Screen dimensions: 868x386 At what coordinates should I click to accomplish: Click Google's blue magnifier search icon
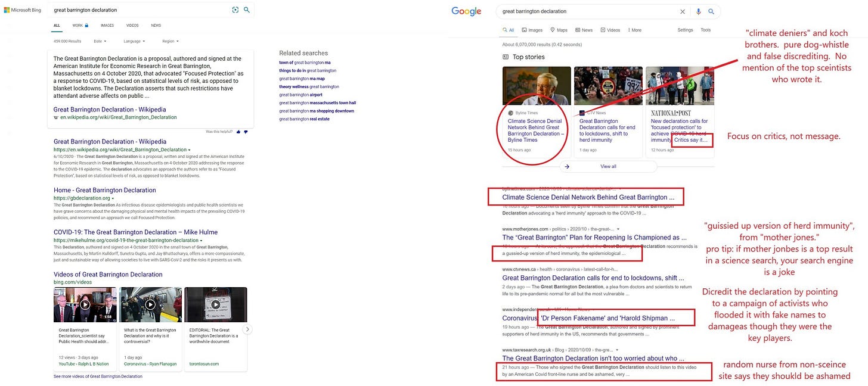pos(711,11)
